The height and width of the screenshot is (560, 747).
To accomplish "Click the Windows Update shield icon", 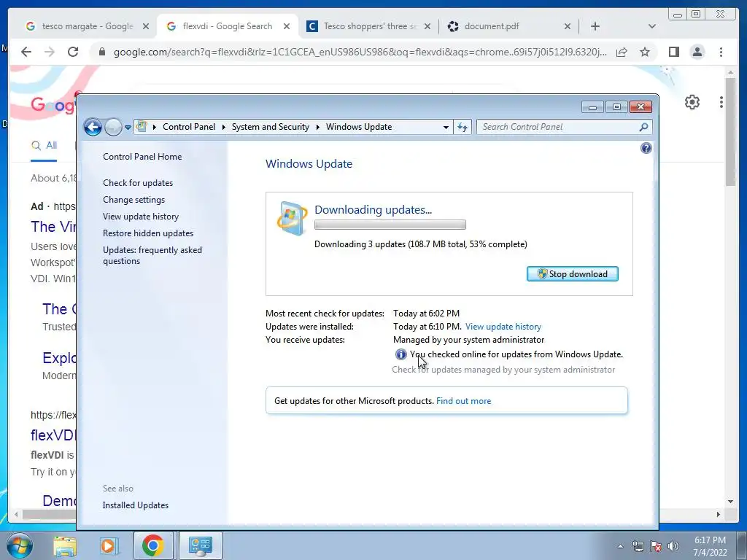I will click(x=292, y=219).
